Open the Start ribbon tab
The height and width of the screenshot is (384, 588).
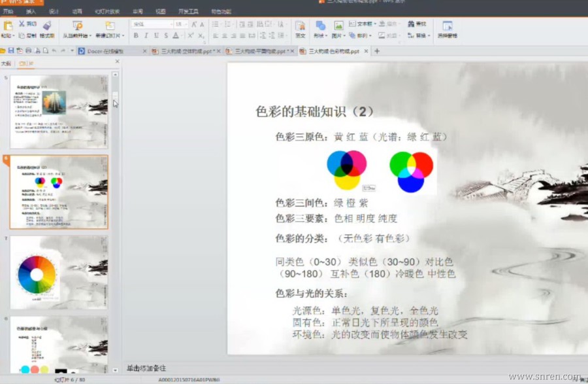coord(8,11)
